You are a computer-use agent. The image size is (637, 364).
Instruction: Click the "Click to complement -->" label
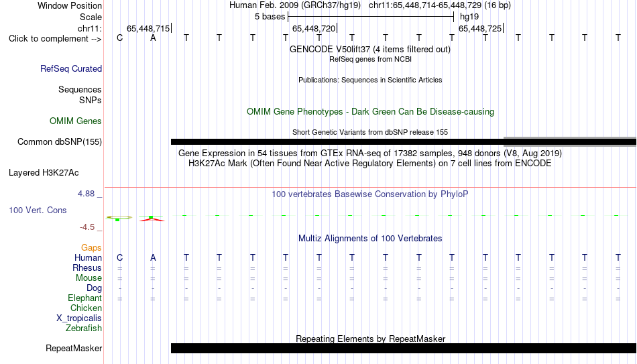pyautogui.click(x=55, y=39)
